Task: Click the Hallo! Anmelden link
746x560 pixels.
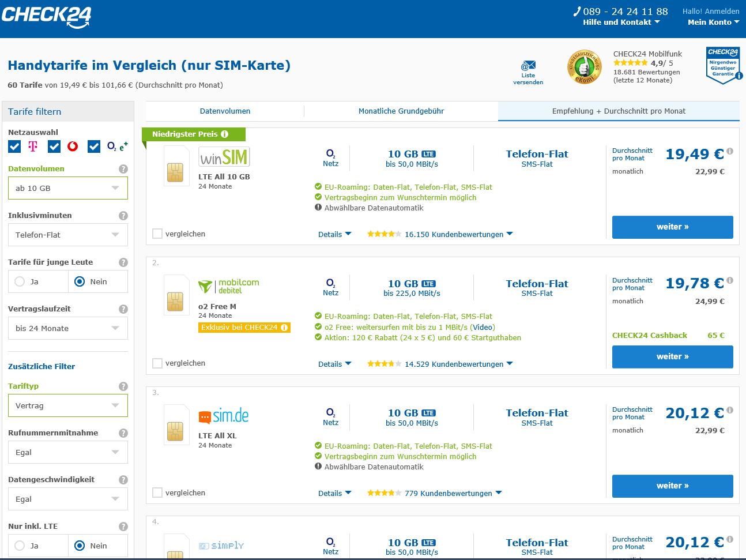Action: [x=711, y=11]
